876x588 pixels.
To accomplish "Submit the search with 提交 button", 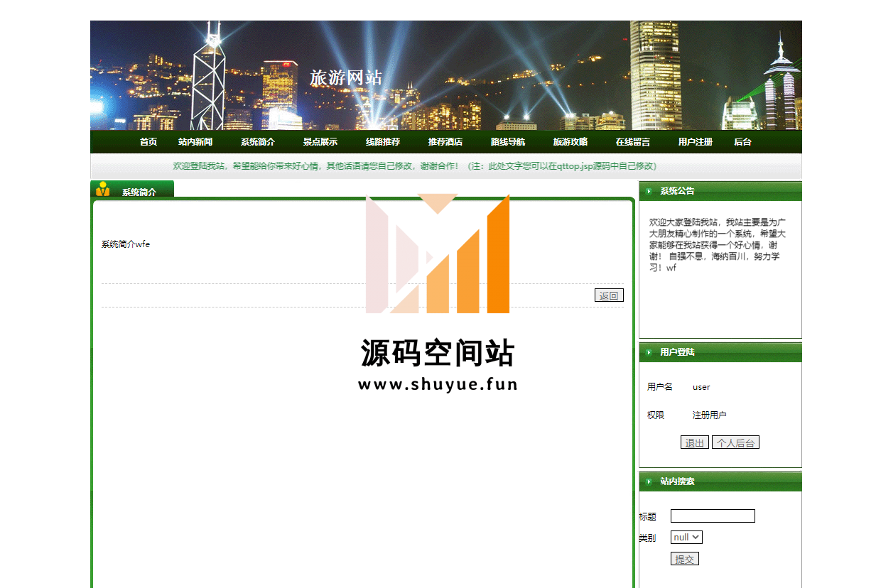I will [685, 560].
